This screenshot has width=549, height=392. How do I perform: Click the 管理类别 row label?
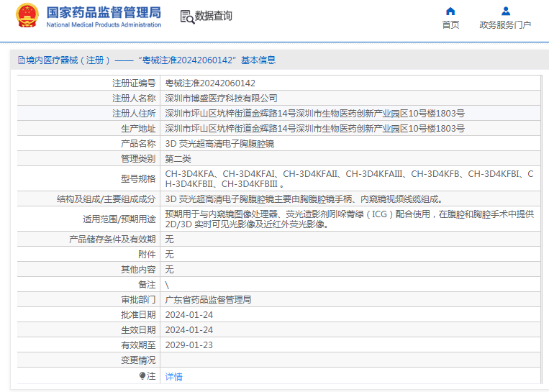(x=138, y=158)
